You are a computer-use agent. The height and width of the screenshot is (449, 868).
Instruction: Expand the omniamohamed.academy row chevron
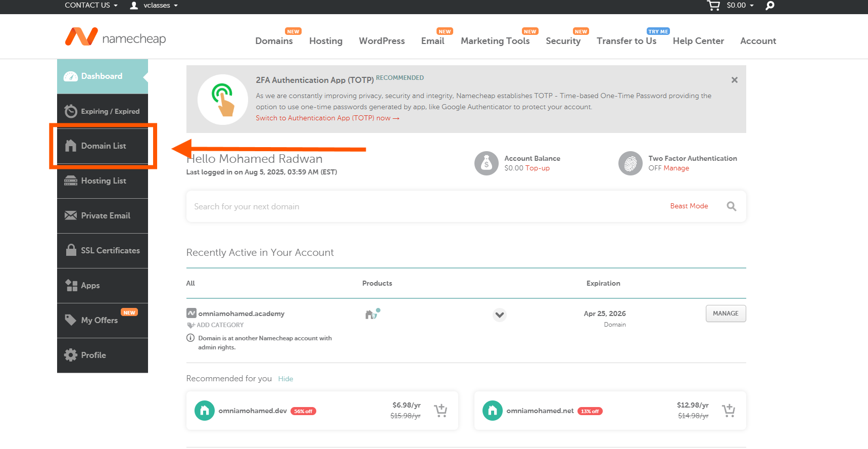500,315
